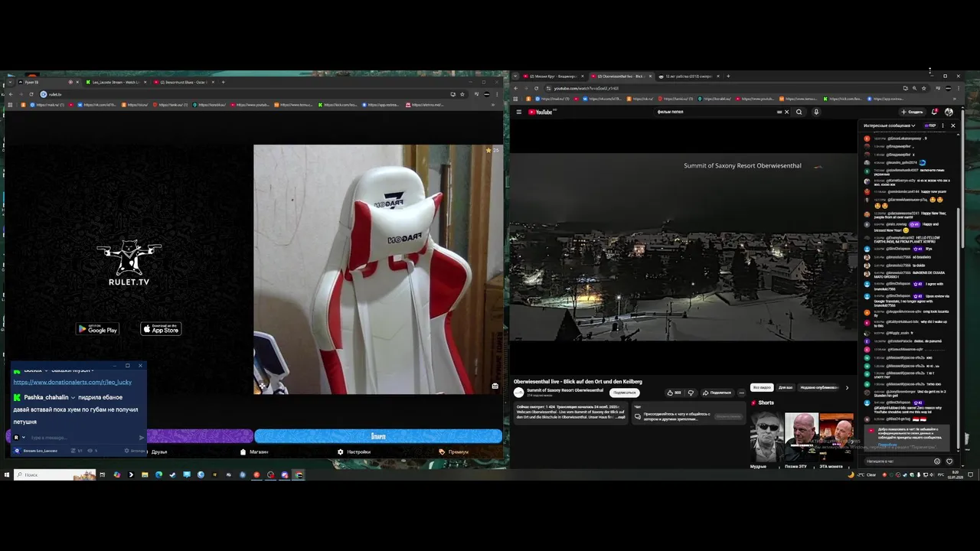Click the purple button beside Start on rulet.tv
Image resolution: width=980 pixels, height=551 pixels.
[x=199, y=436]
